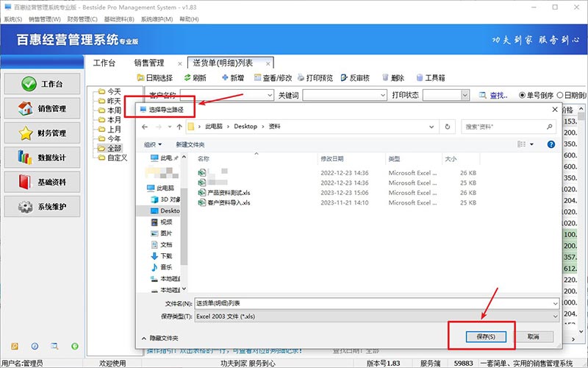Close the 送货单(明细)列表 tab
Screen dimensions: 588x368
pyautogui.click(x=268, y=63)
